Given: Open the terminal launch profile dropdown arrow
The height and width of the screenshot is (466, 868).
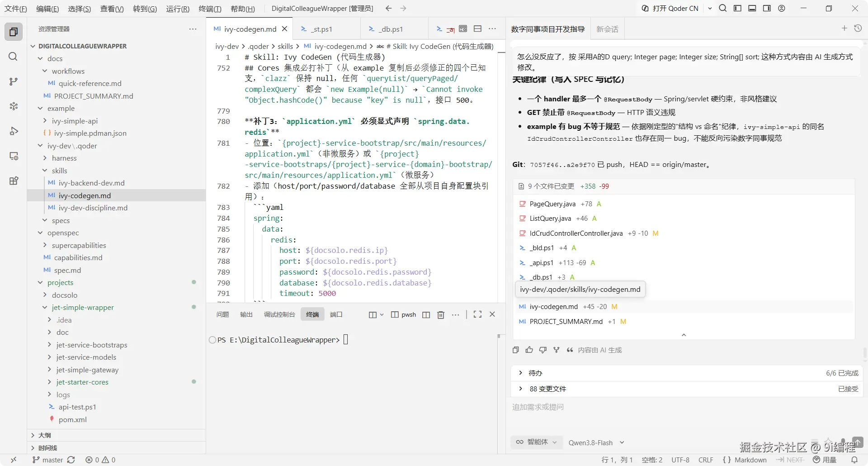Looking at the screenshot, I should (x=382, y=314).
